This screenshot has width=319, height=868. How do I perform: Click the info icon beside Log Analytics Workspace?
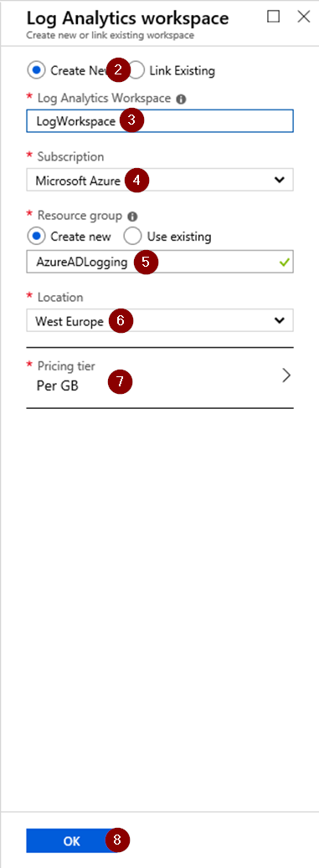[x=181, y=99]
